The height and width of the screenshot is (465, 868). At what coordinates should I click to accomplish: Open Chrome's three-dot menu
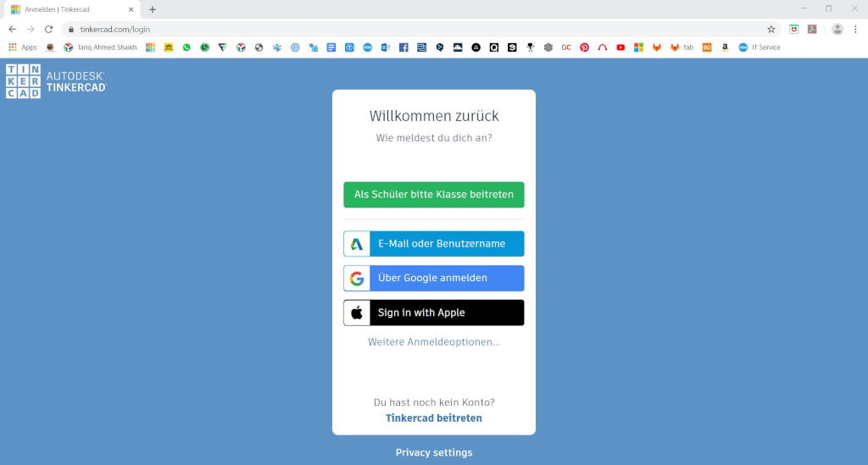pos(855,30)
